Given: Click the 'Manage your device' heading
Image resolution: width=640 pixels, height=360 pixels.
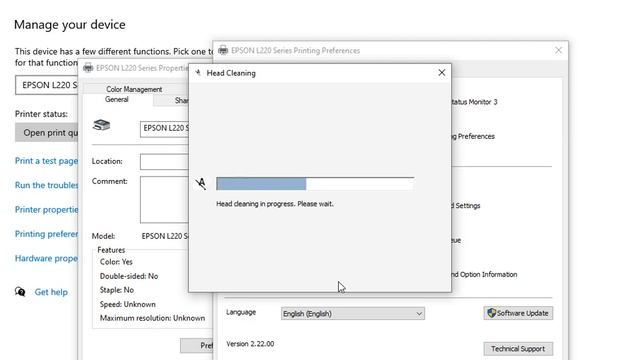Looking at the screenshot, I should 70,25.
